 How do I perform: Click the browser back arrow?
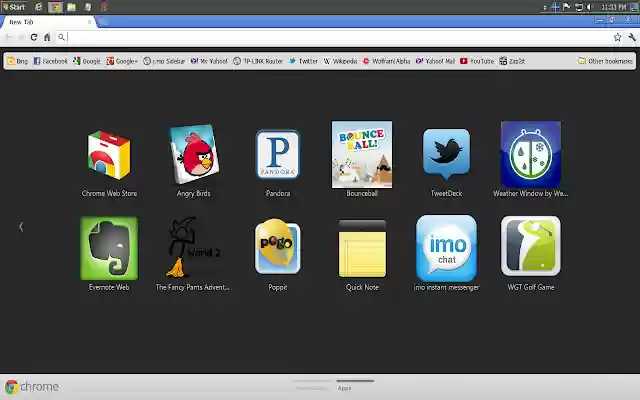tap(9, 37)
